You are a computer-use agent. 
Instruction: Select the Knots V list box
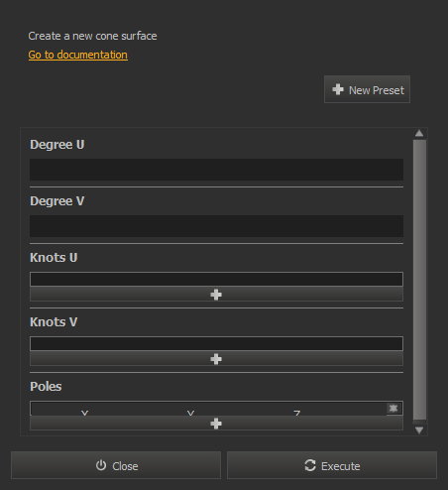coord(216,343)
